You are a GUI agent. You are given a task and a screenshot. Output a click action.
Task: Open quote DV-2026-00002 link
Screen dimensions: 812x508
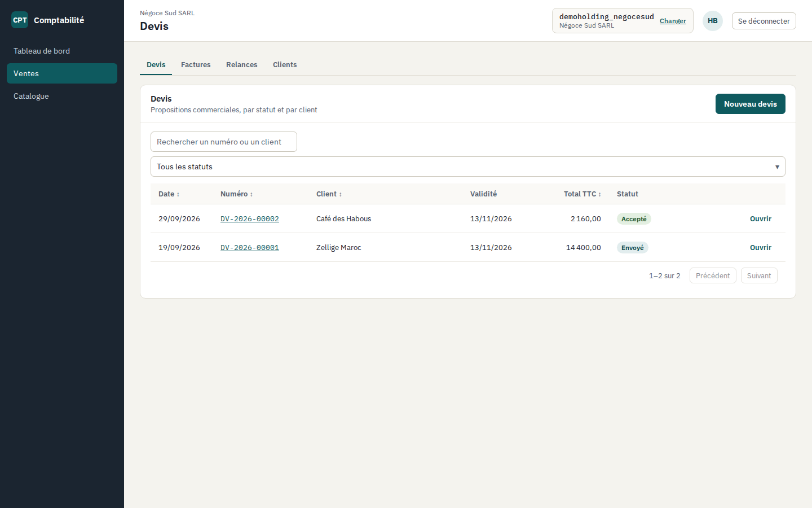[250, 219]
